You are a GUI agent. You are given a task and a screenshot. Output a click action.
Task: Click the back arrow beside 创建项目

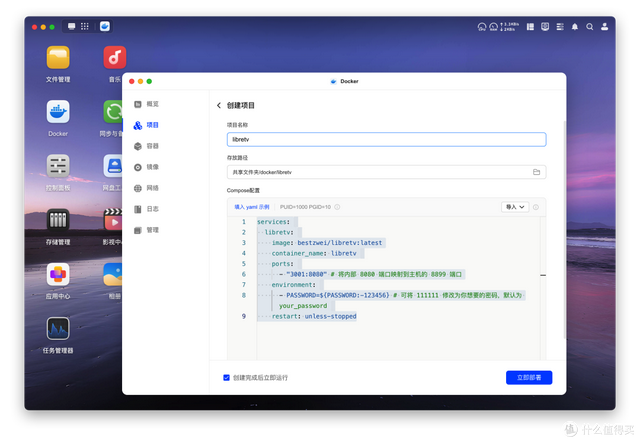coord(219,105)
